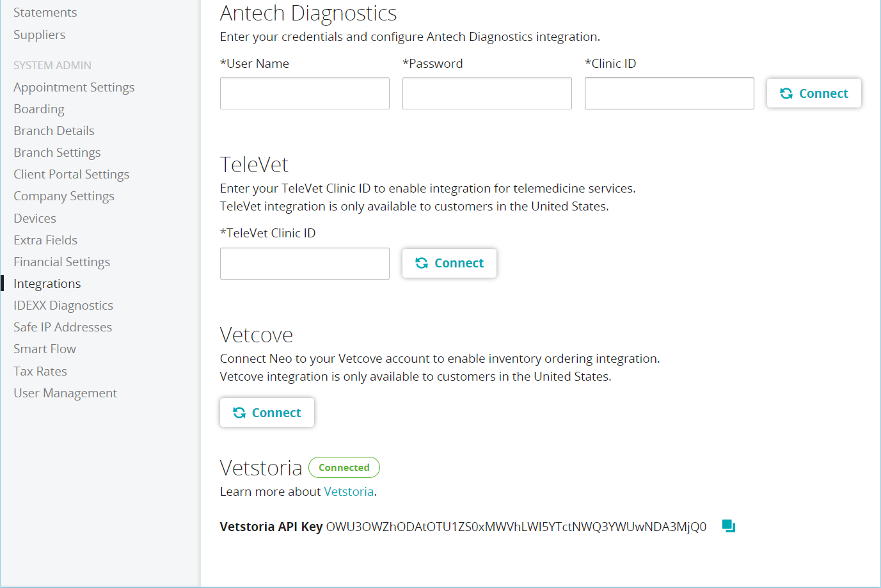Focus the Antech Clinic ID field
Screen dimensions: 881x588
point(669,93)
